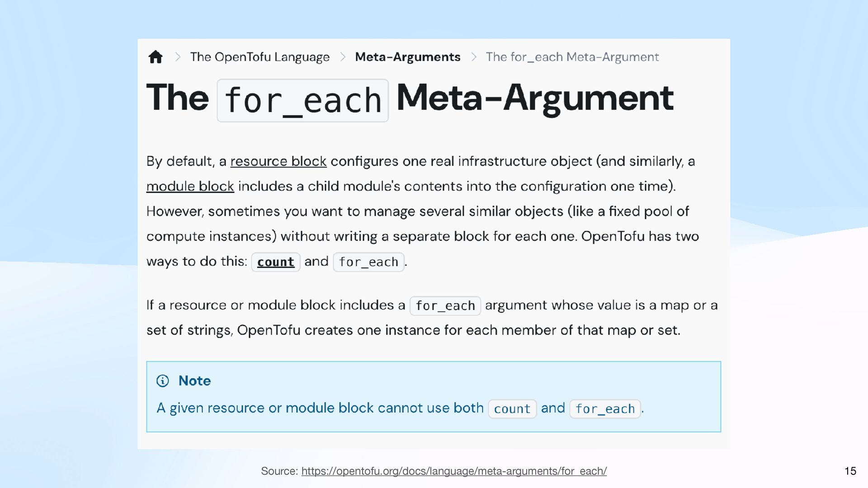Viewport: 868px width, 488px height.
Task: Open the opentofu.org source URL
Action: coord(454,471)
